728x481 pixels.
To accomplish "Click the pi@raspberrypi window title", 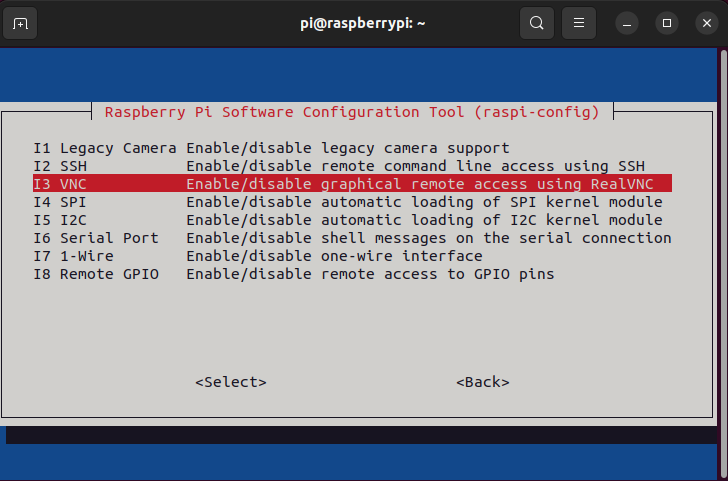I will tap(363, 22).
